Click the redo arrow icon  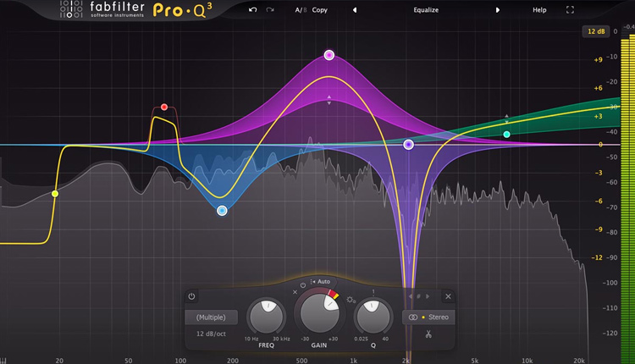tap(270, 10)
